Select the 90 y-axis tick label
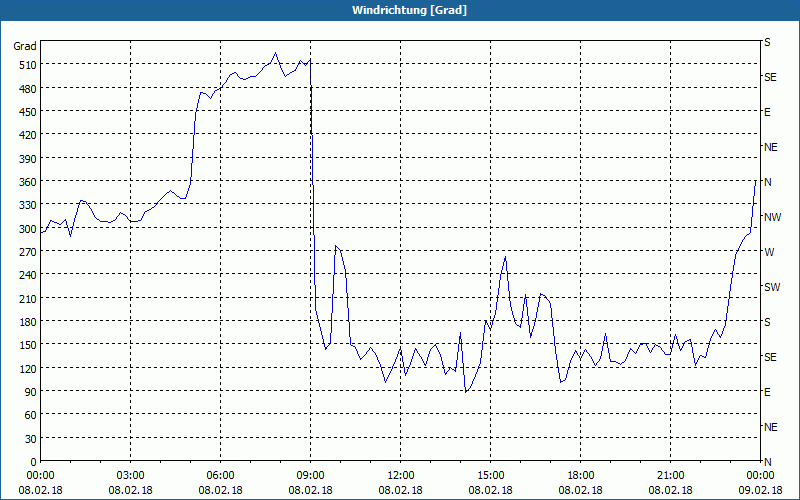 (x=31, y=391)
